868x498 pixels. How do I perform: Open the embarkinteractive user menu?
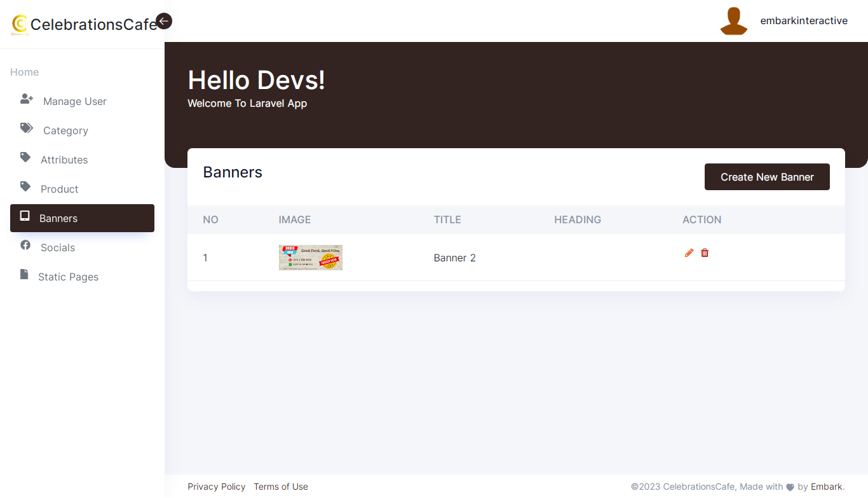coord(804,21)
